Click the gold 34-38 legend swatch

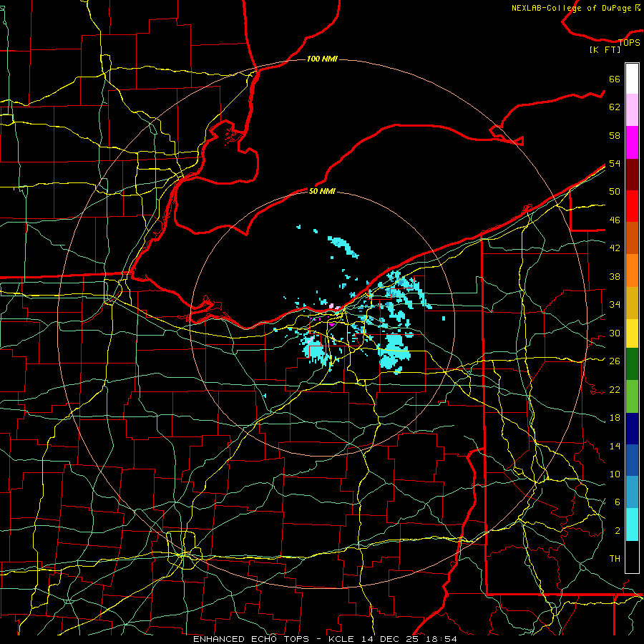632,303
